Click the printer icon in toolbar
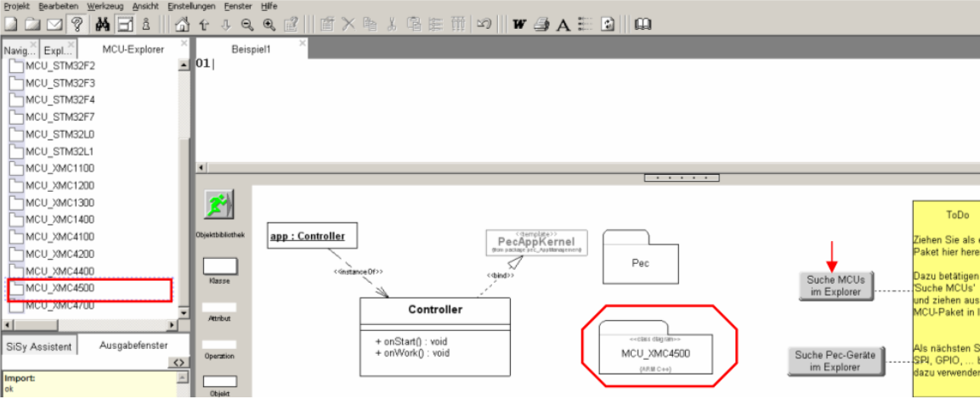The height and width of the screenshot is (399, 980). point(541,24)
